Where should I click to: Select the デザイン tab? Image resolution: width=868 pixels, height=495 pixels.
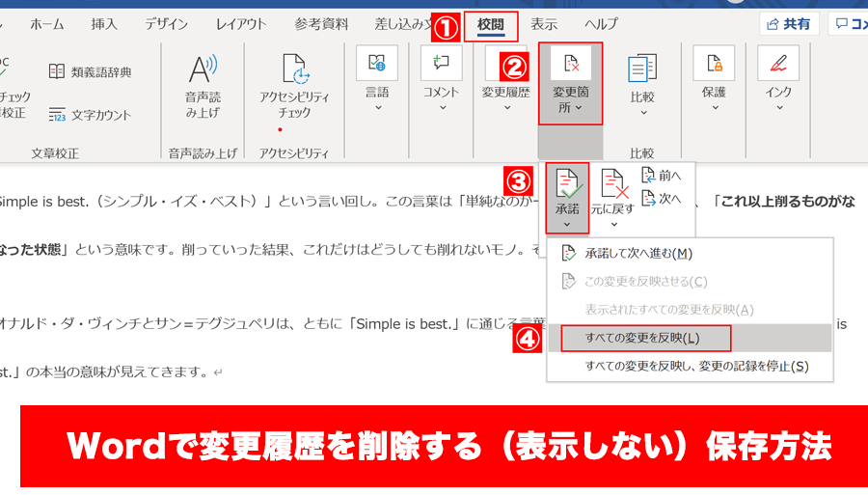(x=166, y=24)
